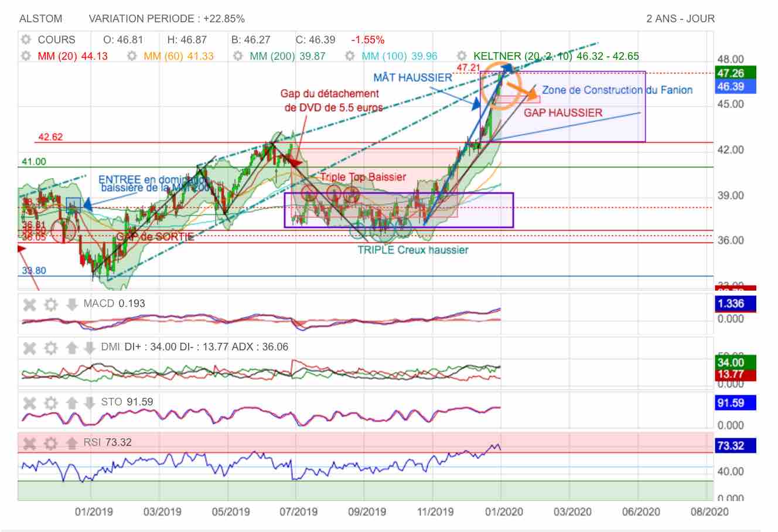
Task: Click the 01/2019 date axis label
Action: click(94, 511)
